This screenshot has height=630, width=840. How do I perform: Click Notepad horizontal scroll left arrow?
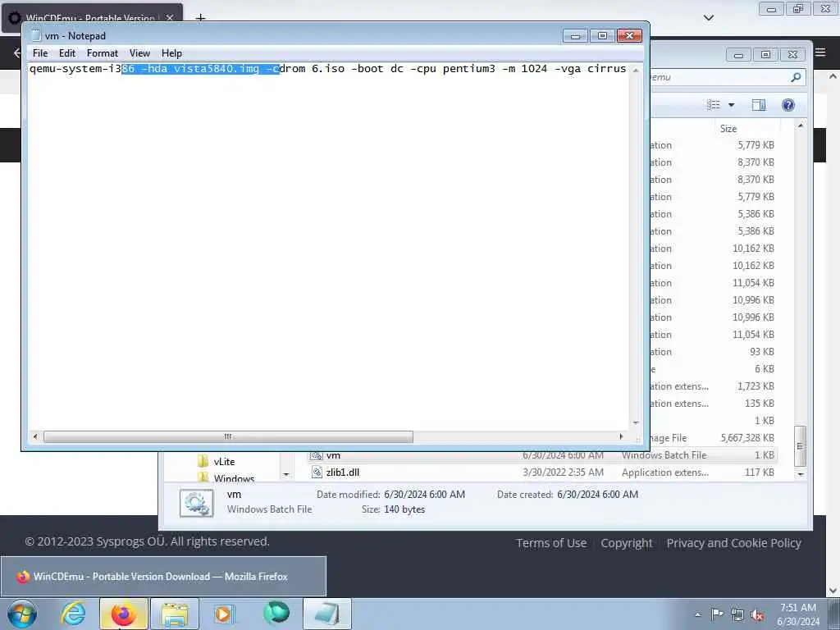coord(35,436)
